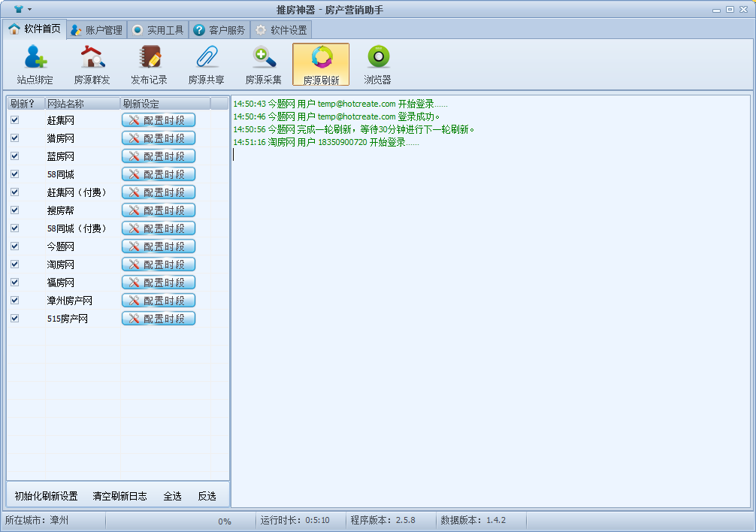
Task: Uncheck refresh for 淘房网
Action: click(15, 264)
